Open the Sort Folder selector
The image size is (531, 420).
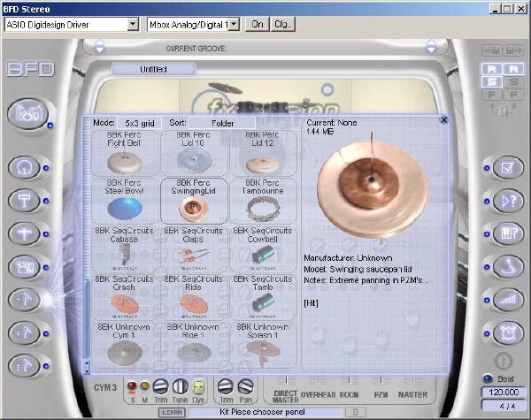(x=222, y=123)
